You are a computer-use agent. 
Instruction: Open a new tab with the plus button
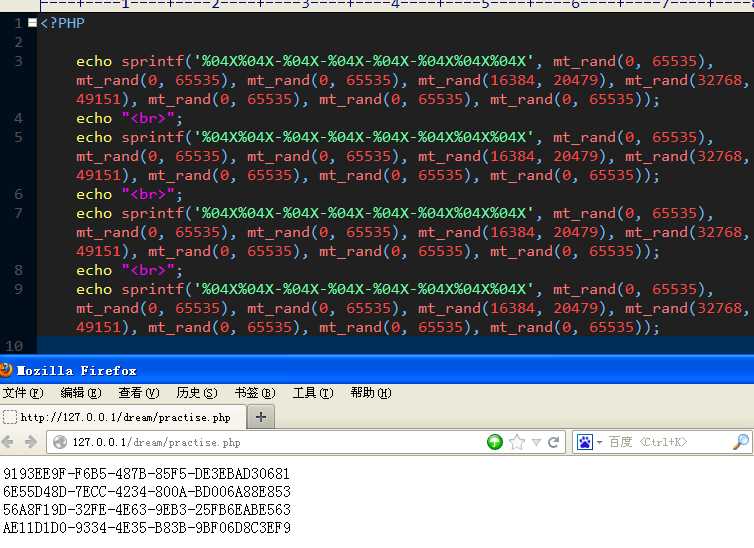point(261,417)
